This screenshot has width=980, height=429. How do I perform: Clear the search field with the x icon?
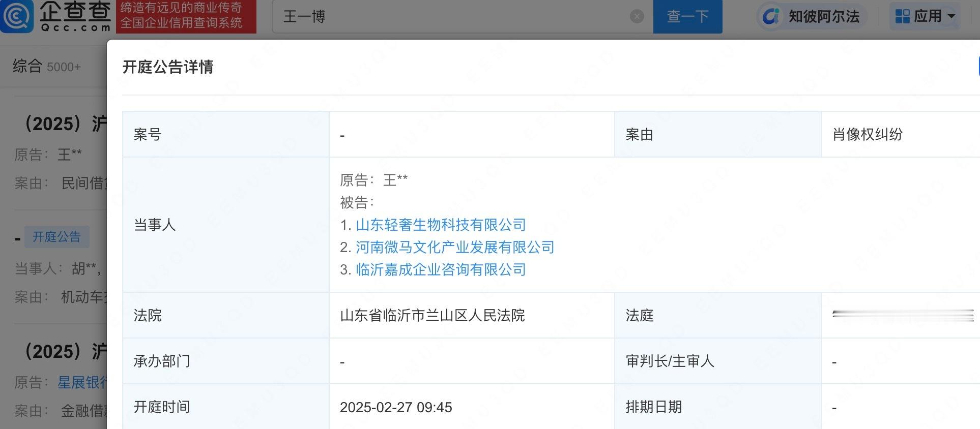[x=637, y=17]
